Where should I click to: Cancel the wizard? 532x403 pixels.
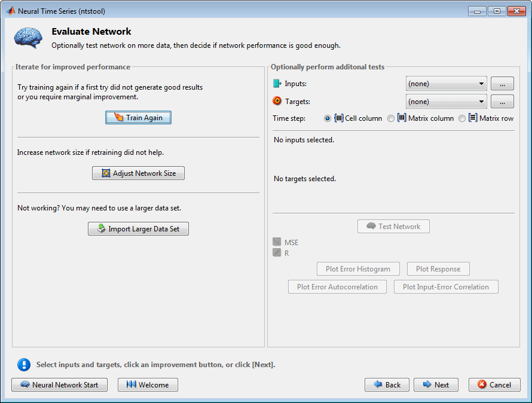point(494,384)
